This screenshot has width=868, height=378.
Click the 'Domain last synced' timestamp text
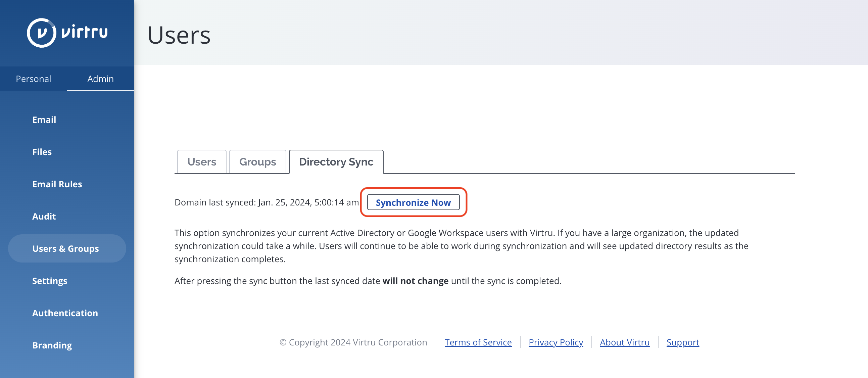267,202
